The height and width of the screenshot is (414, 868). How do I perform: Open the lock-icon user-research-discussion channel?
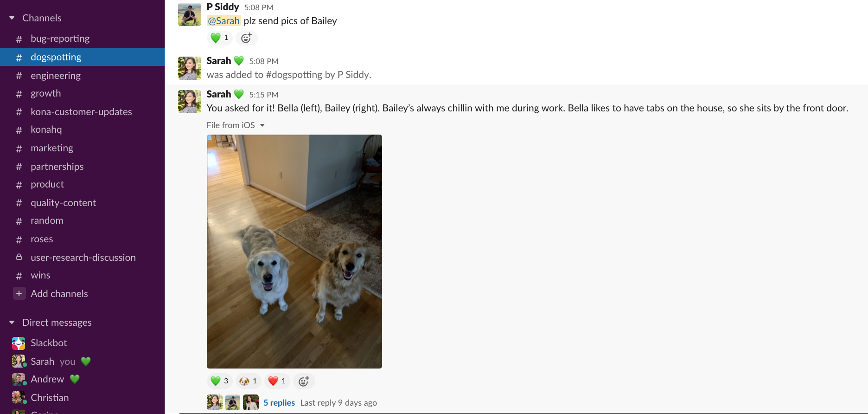[83, 257]
